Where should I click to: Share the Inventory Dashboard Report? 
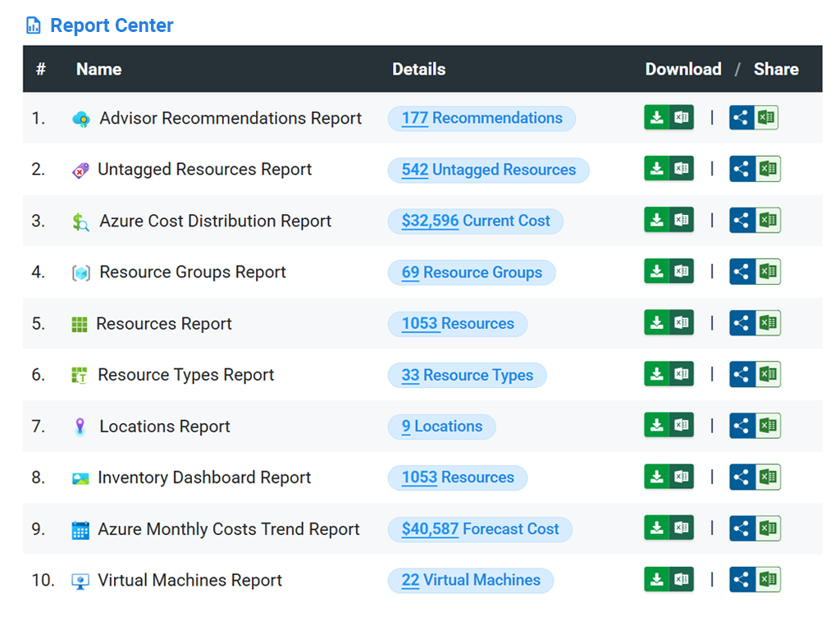[x=755, y=477]
